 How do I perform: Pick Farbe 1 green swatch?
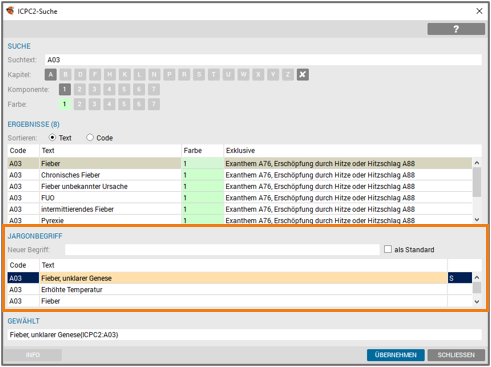point(65,104)
